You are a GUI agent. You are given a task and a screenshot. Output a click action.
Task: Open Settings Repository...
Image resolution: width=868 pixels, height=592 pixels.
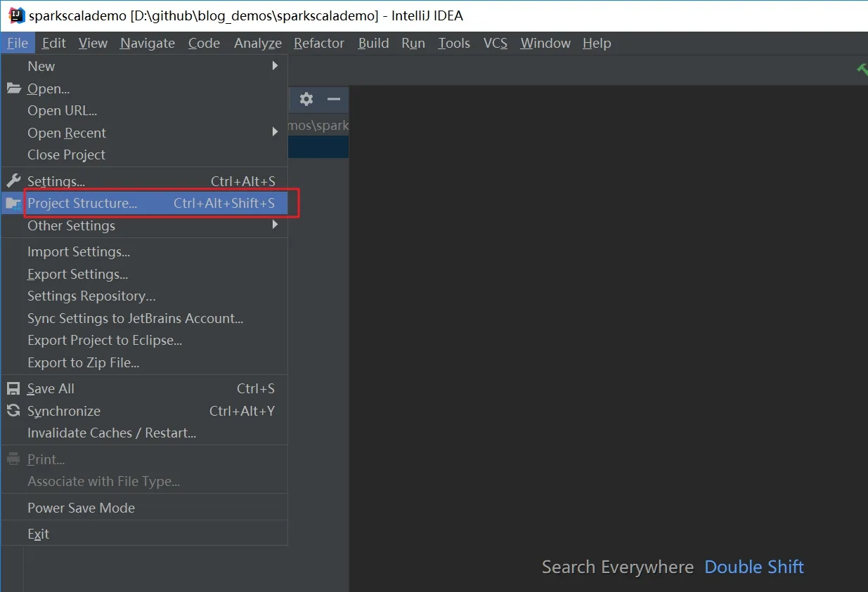pos(144,296)
